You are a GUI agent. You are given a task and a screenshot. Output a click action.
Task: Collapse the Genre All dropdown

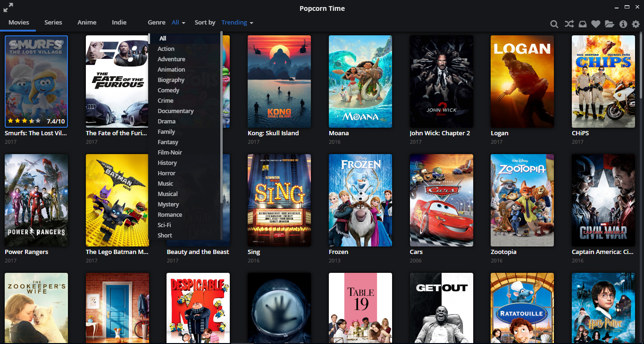tap(178, 23)
